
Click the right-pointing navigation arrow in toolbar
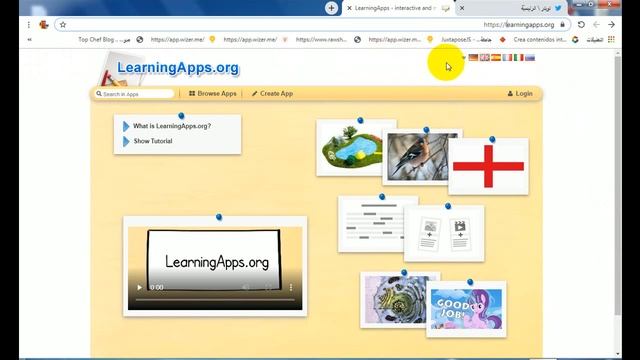[611, 24]
